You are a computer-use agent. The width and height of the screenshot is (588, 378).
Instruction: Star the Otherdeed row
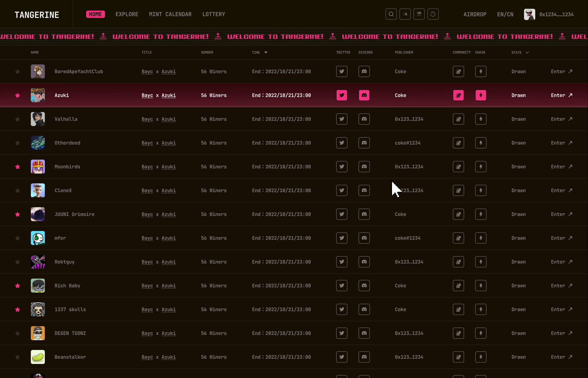coord(17,143)
